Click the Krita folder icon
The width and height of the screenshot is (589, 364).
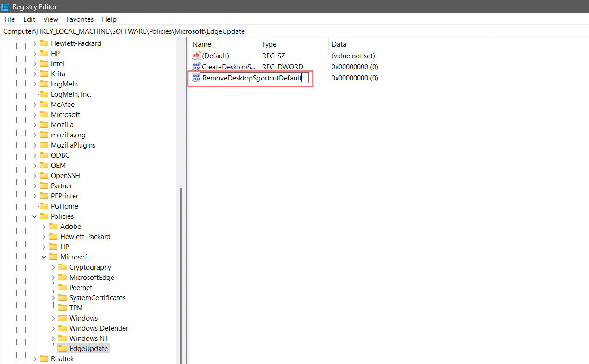[44, 74]
